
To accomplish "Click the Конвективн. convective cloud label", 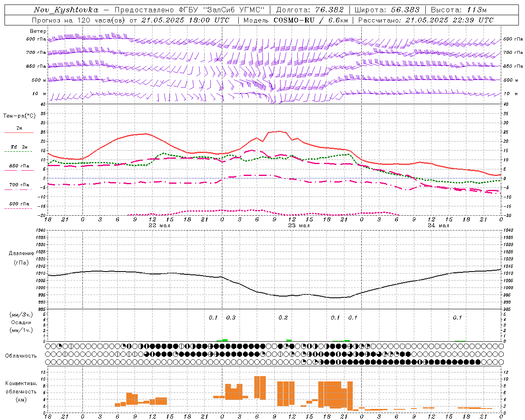I will tap(21, 383).
